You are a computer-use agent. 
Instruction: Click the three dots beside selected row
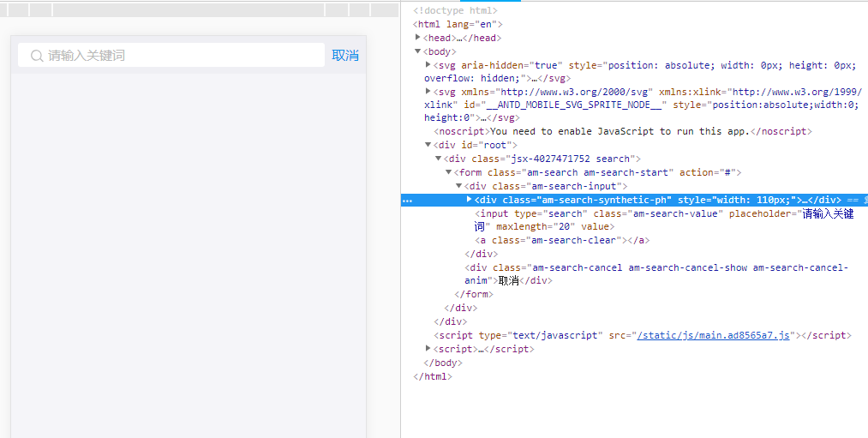pyautogui.click(x=407, y=201)
